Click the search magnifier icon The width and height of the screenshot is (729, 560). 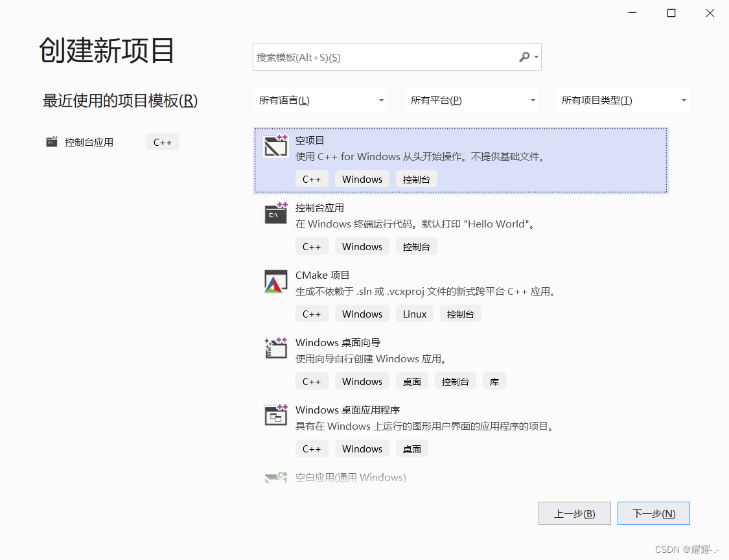tap(524, 57)
